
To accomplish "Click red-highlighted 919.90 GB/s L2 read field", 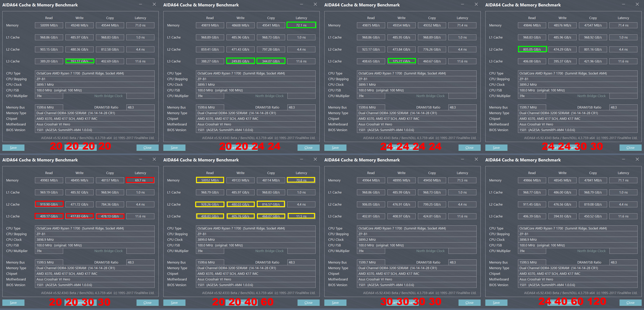I will point(49,204).
